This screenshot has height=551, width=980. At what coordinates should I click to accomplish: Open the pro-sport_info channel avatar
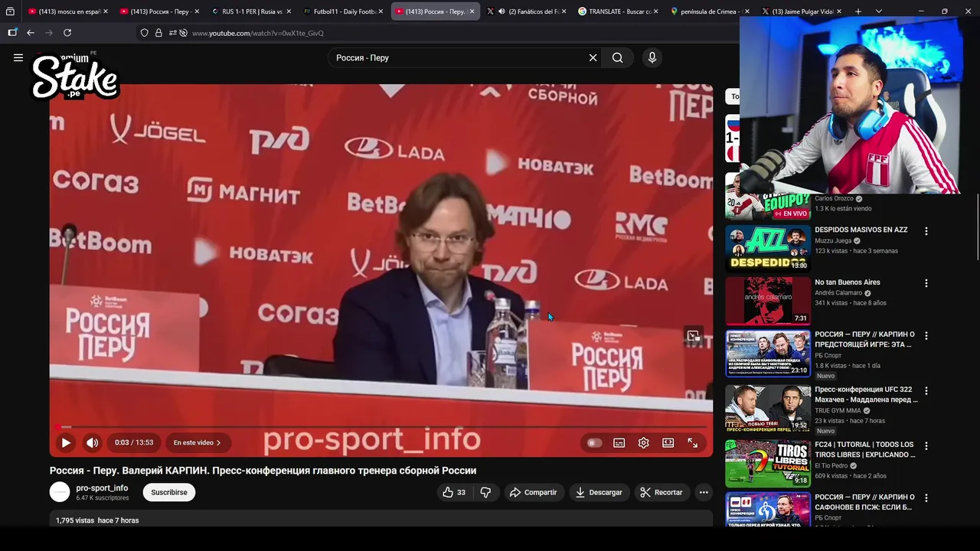click(60, 492)
